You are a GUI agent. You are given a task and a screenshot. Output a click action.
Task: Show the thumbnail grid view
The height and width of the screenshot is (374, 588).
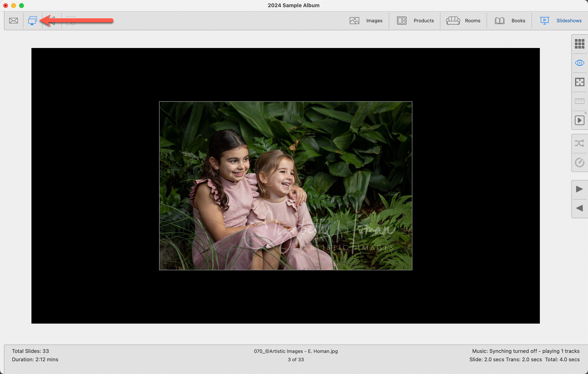[579, 44]
